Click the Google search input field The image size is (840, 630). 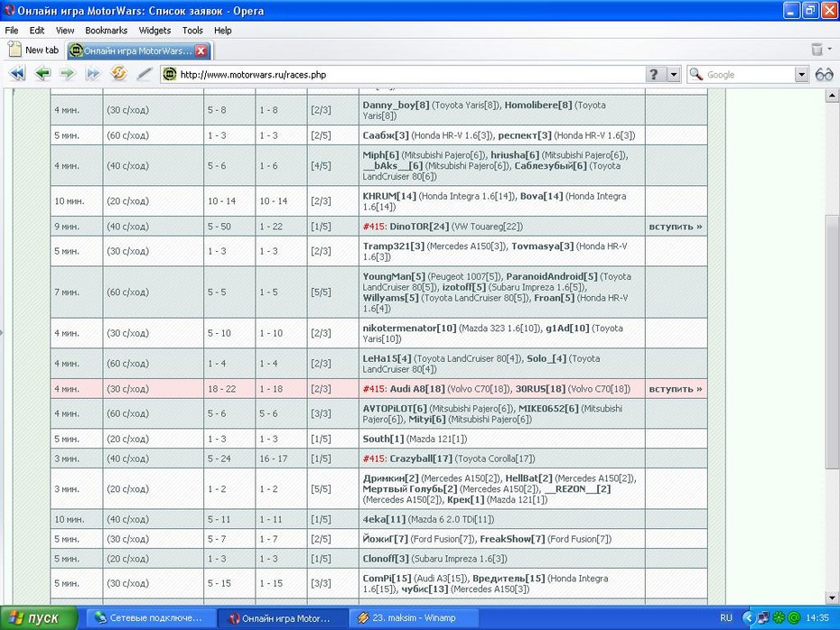(x=749, y=74)
